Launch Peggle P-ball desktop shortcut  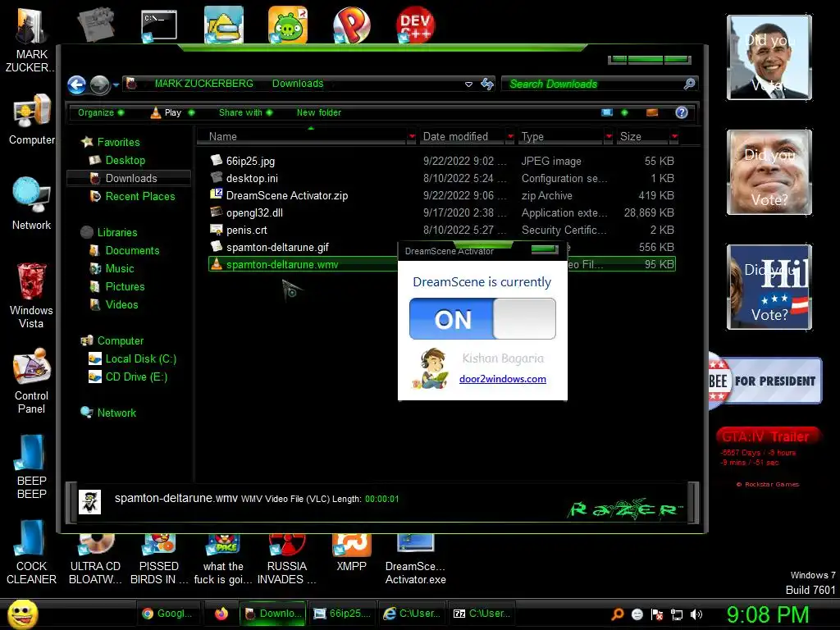pos(351,25)
